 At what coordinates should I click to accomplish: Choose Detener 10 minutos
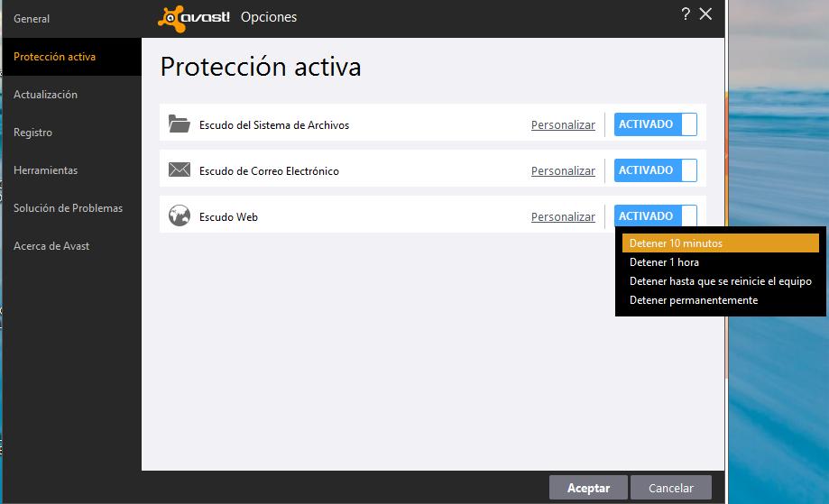pos(721,243)
